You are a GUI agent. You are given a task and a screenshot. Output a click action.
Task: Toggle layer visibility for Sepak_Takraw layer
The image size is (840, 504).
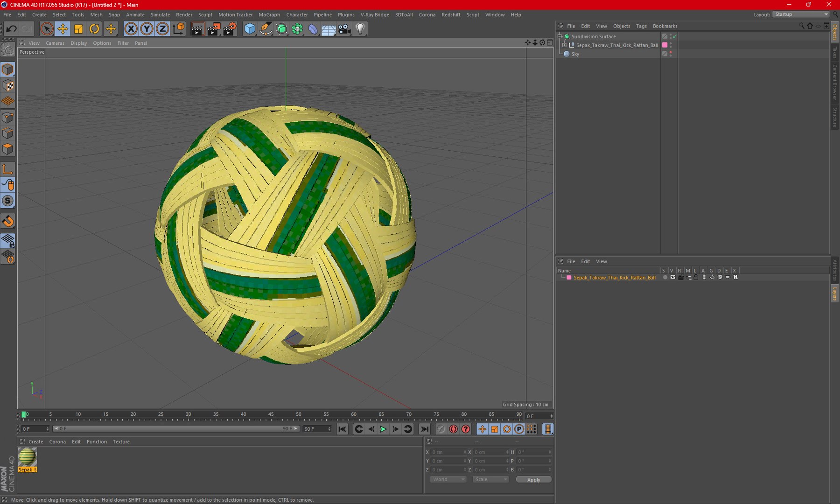click(x=672, y=277)
